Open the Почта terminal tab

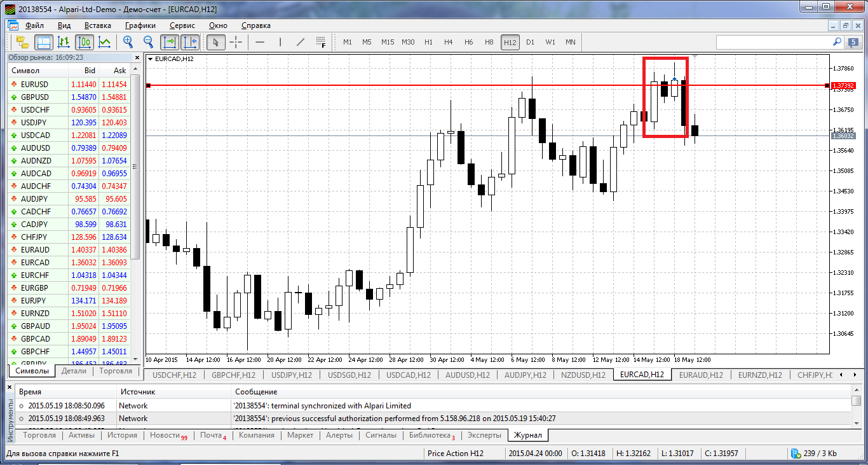tap(213, 436)
